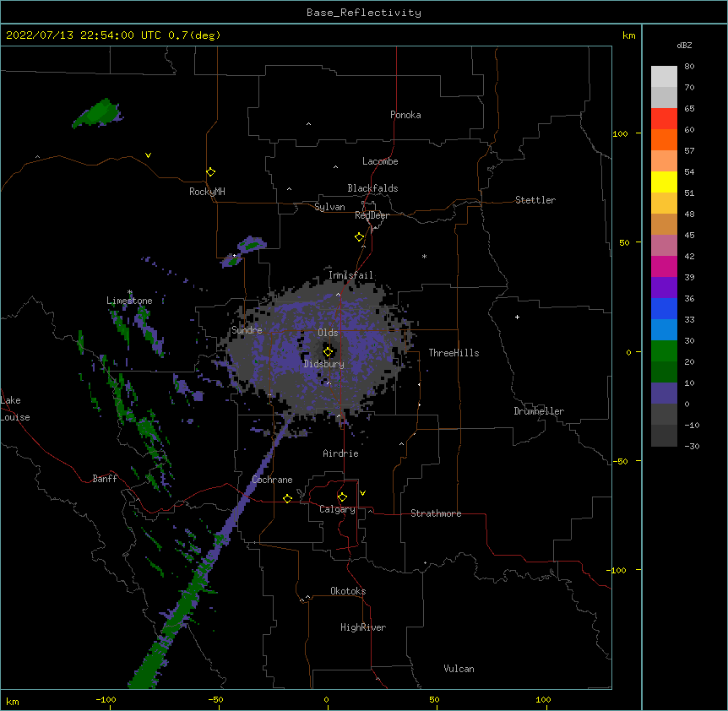Viewport: 728px width, 711px height.
Task: Click the Okotoks label
Action: [x=348, y=591]
